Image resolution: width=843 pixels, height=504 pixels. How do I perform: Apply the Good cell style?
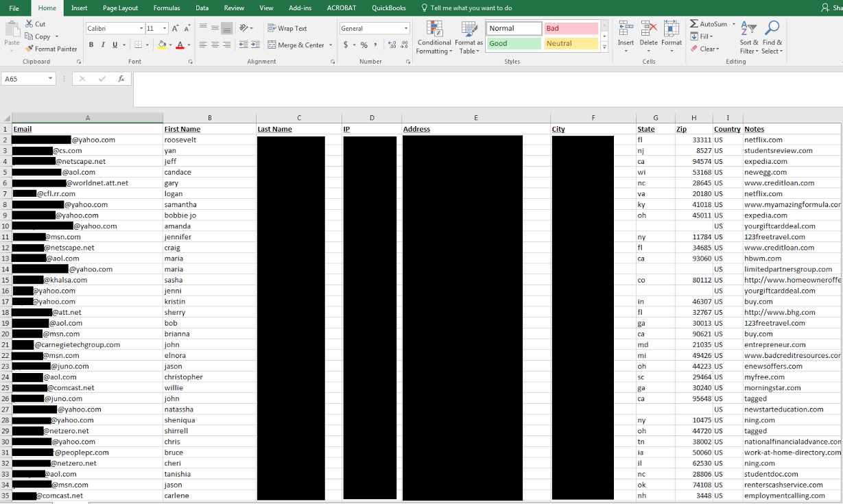tap(514, 43)
